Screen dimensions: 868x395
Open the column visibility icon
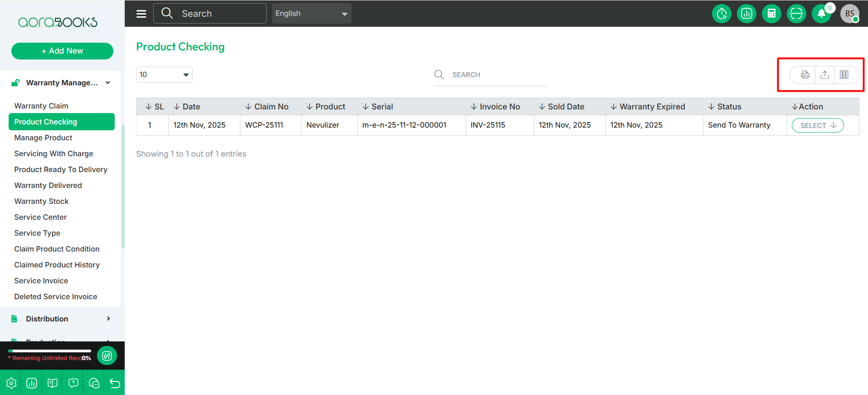pyautogui.click(x=844, y=75)
